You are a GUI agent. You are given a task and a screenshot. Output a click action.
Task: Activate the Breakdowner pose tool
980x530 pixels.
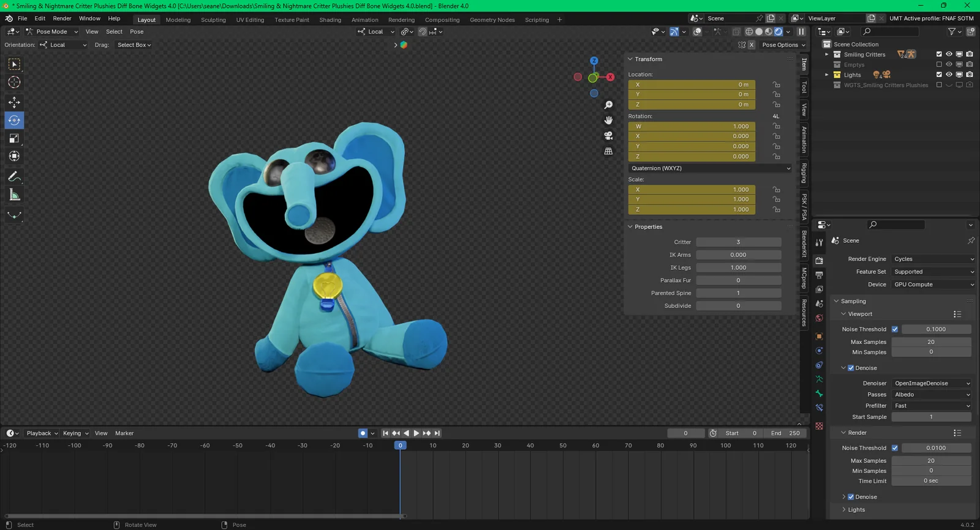[14, 215]
